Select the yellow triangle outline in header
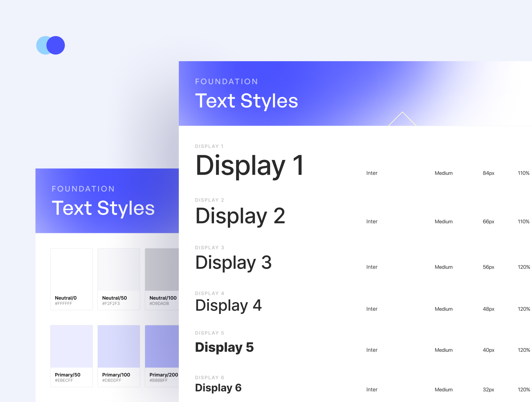This screenshot has height=402, width=532. coord(402,118)
